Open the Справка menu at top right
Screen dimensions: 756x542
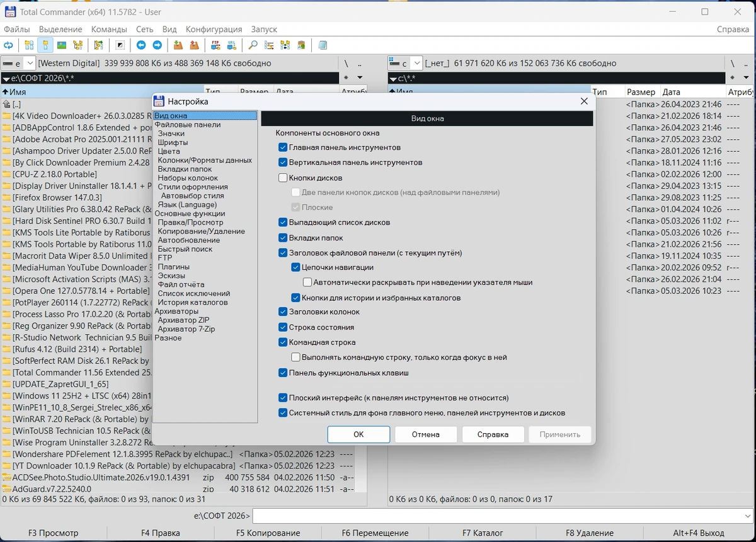pos(733,29)
